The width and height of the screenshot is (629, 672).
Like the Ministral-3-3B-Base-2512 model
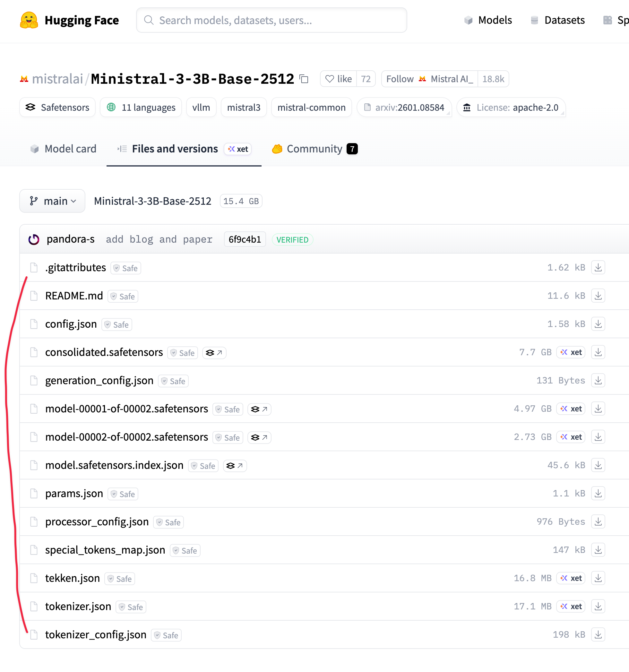338,79
